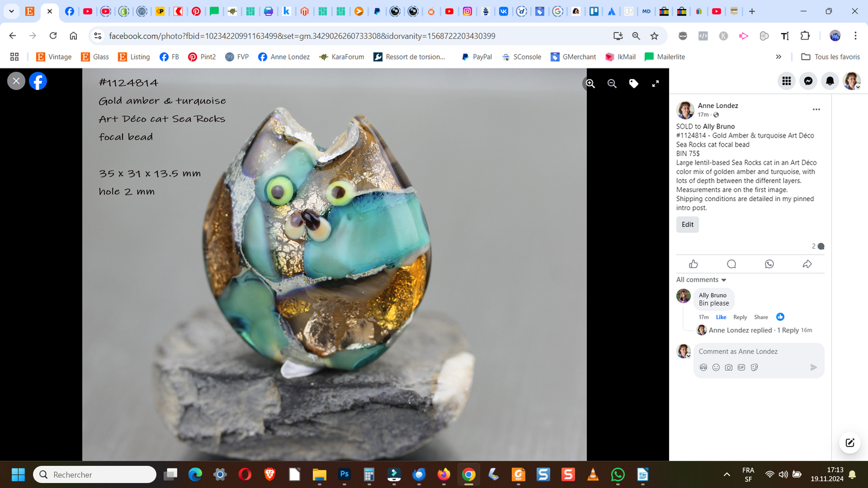Zoom out of the photo
868x488 pixels.
612,84
